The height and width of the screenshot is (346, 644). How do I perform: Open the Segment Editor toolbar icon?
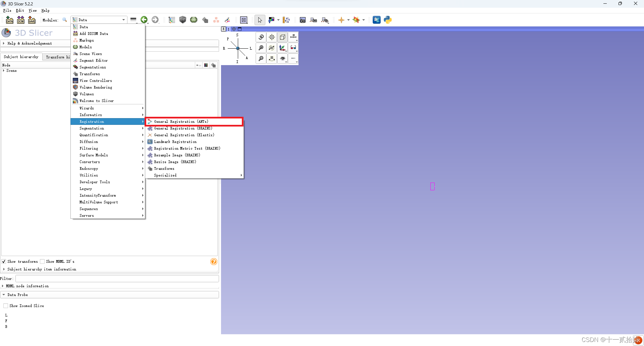227,20
